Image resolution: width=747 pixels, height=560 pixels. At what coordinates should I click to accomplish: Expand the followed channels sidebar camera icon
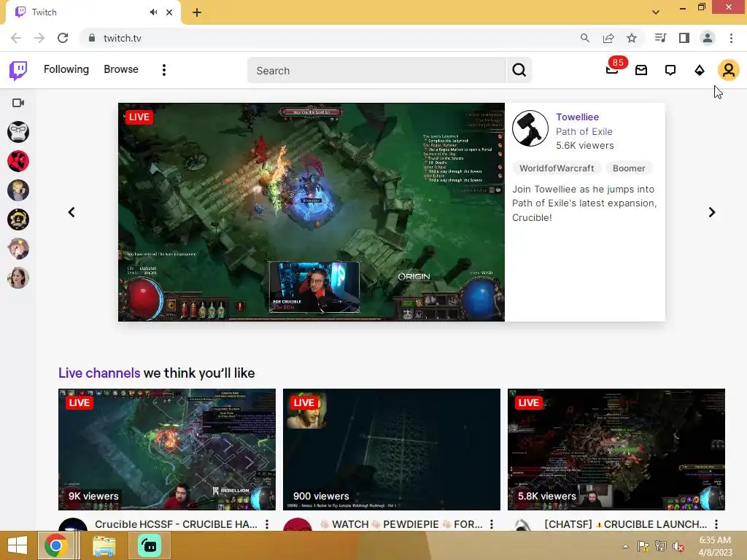tap(18, 103)
